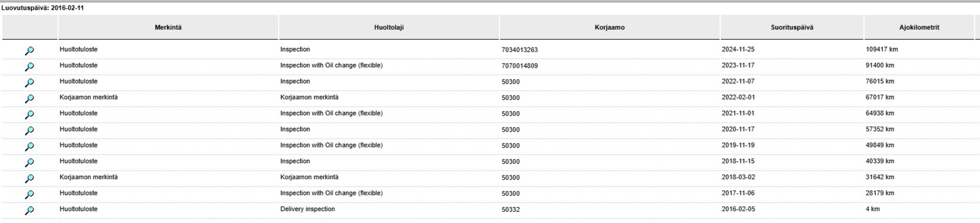
Task: View the 2019-11-19 service record details
Action: [x=30, y=146]
